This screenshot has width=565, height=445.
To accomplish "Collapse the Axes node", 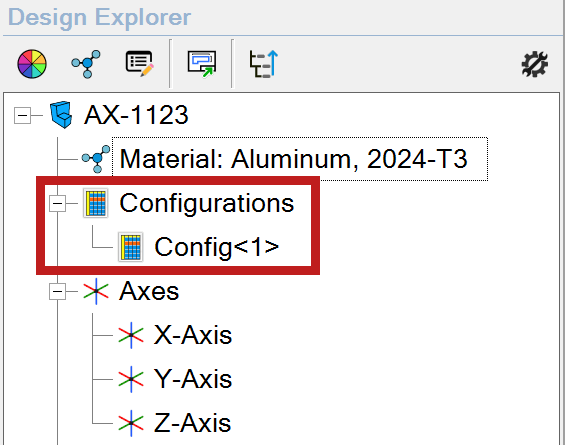I will coord(57,291).
